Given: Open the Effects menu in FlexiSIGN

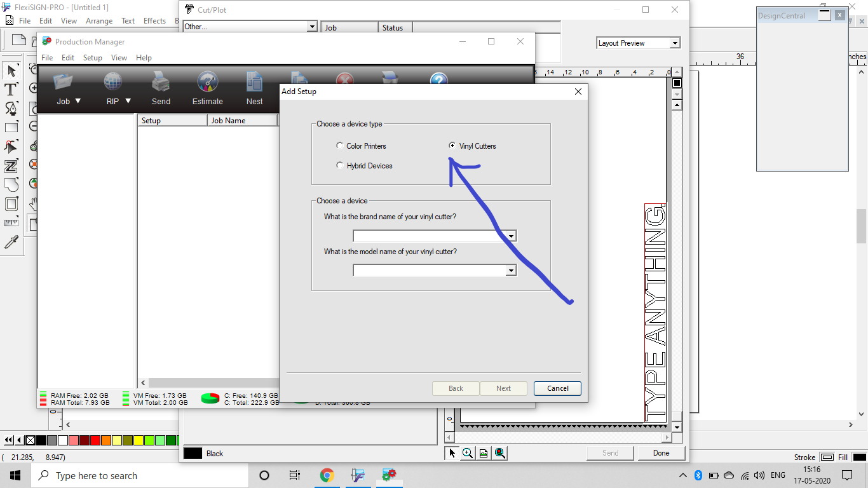Looking at the screenshot, I should tap(154, 21).
